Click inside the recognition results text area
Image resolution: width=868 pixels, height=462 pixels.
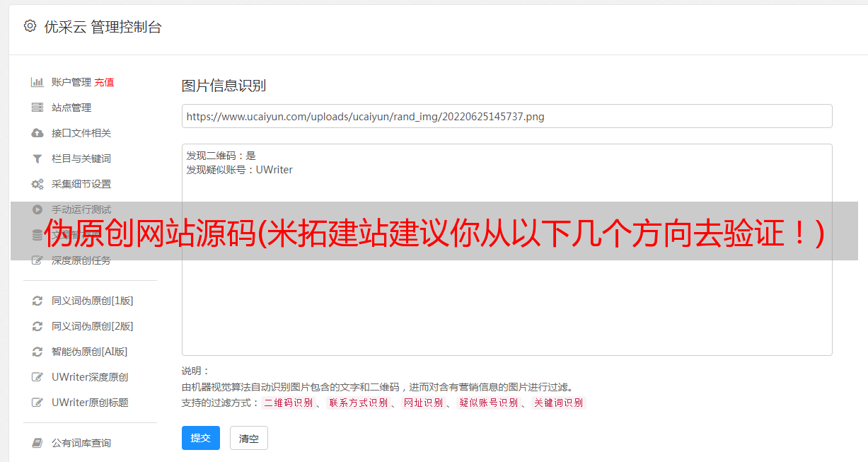pyautogui.click(x=507, y=249)
